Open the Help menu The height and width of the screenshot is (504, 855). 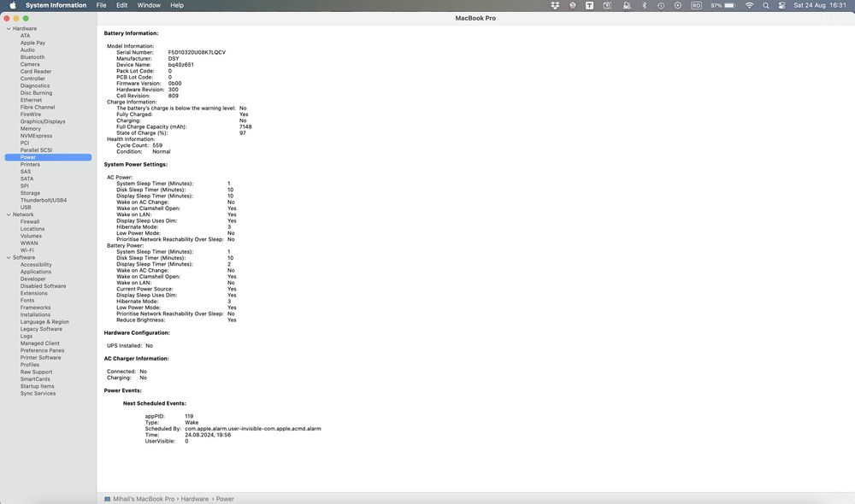click(x=177, y=5)
